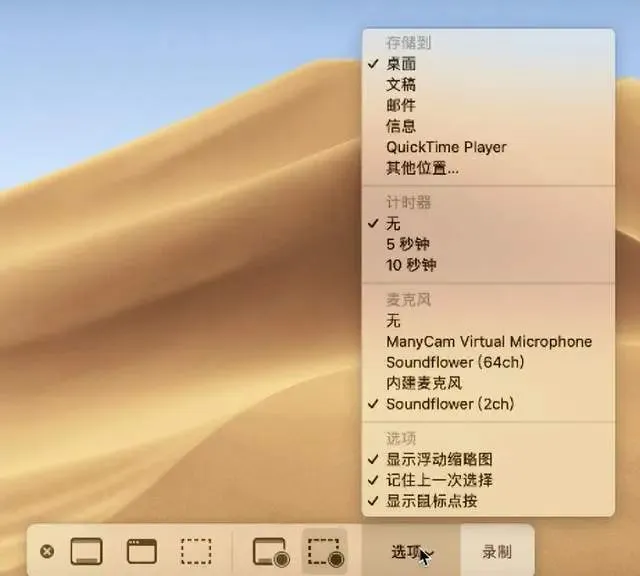Select Soundflower (2ch) microphone
640x576 pixels.
[x=488, y=404]
